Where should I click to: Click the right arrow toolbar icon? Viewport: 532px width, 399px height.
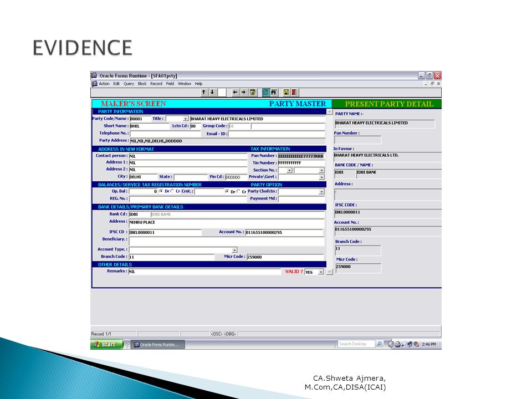[243, 93]
